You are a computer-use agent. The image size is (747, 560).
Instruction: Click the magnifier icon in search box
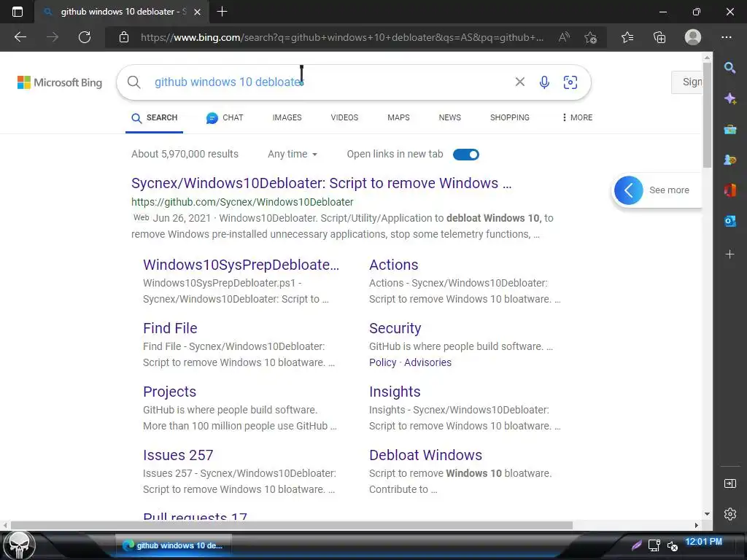134,82
